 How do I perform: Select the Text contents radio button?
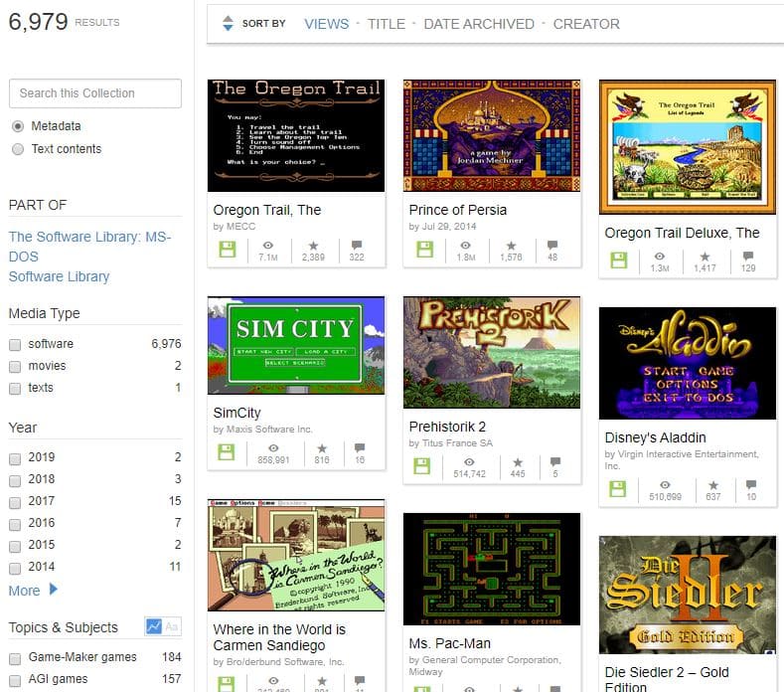click(x=18, y=149)
